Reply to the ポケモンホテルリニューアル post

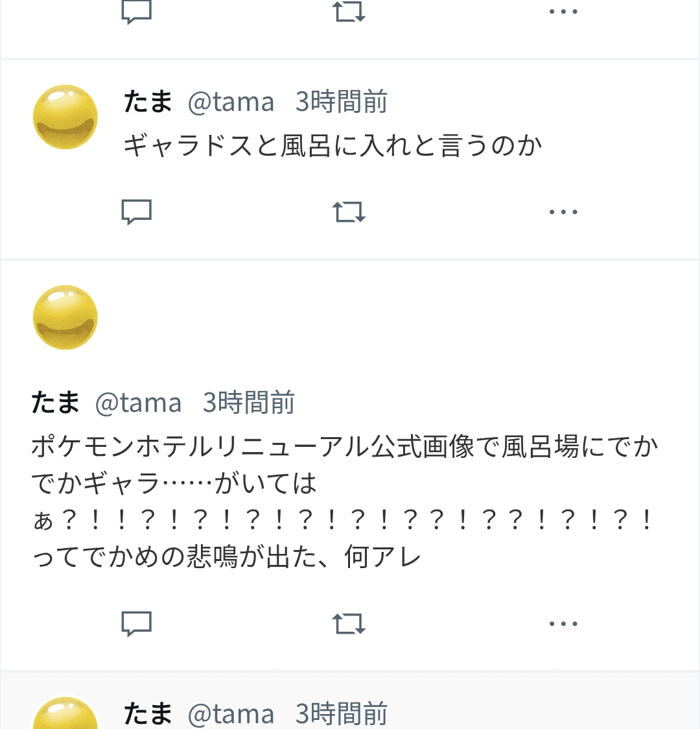(136, 624)
